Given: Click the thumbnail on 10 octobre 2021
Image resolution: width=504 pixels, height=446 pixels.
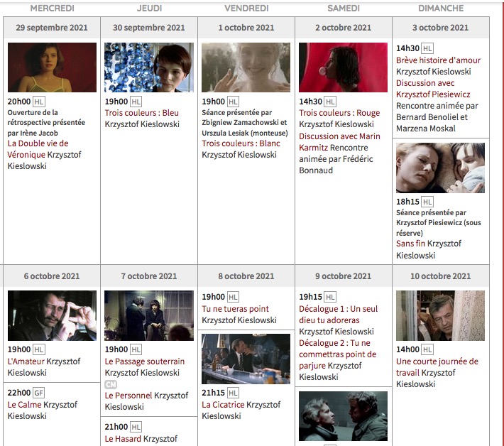Looking at the screenshot, I should (x=440, y=316).
